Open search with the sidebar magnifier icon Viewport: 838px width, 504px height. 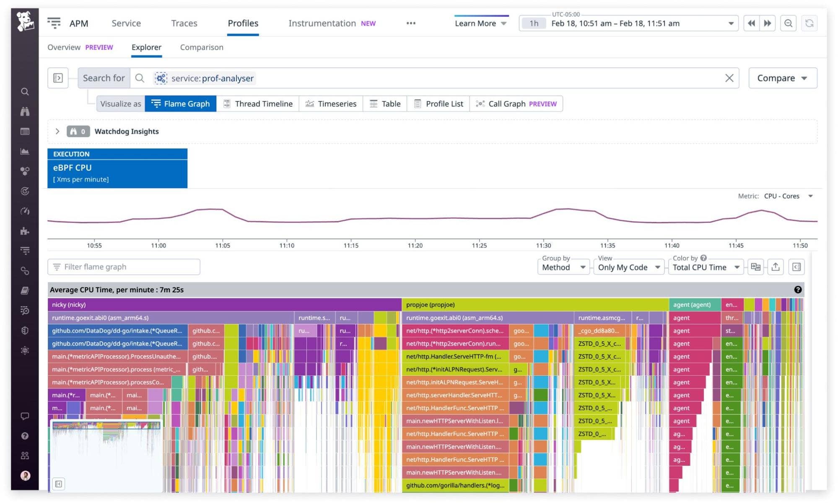tap(25, 92)
